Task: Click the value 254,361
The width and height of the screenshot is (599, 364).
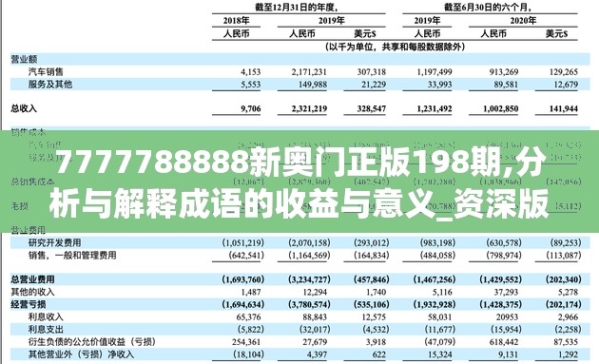Action: point(246,342)
